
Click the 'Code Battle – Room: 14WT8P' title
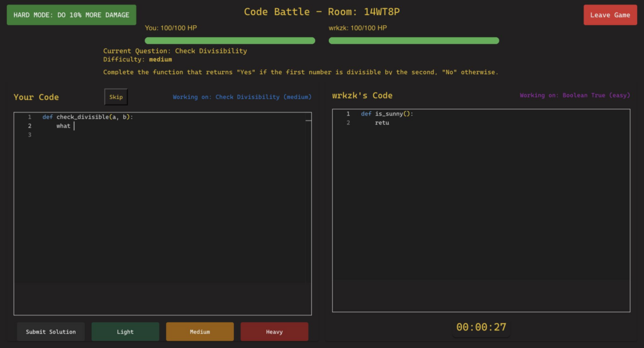tap(321, 11)
